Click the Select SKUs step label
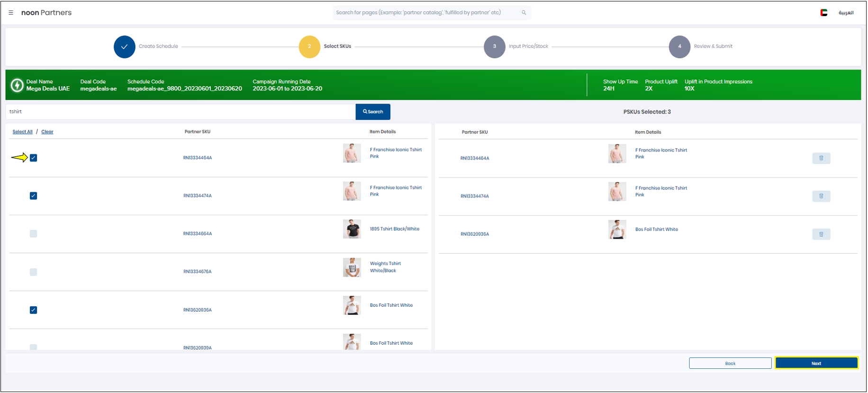This screenshot has width=868, height=393. (x=337, y=46)
